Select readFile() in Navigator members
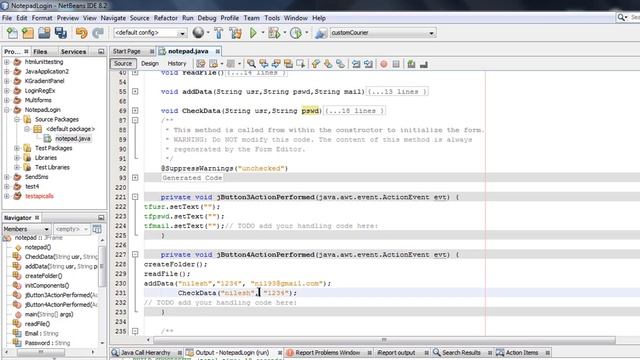 [x=37, y=324]
